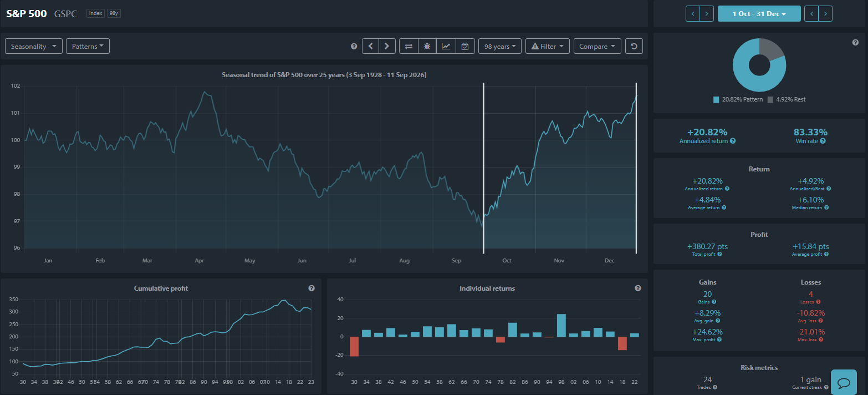
Task: Click the GSPC ticker symbol
Action: (x=65, y=14)
